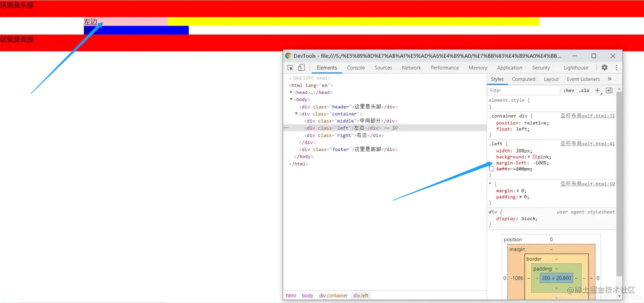Open source link self.html:41
The image size is (644, 303).
[587, 144]
